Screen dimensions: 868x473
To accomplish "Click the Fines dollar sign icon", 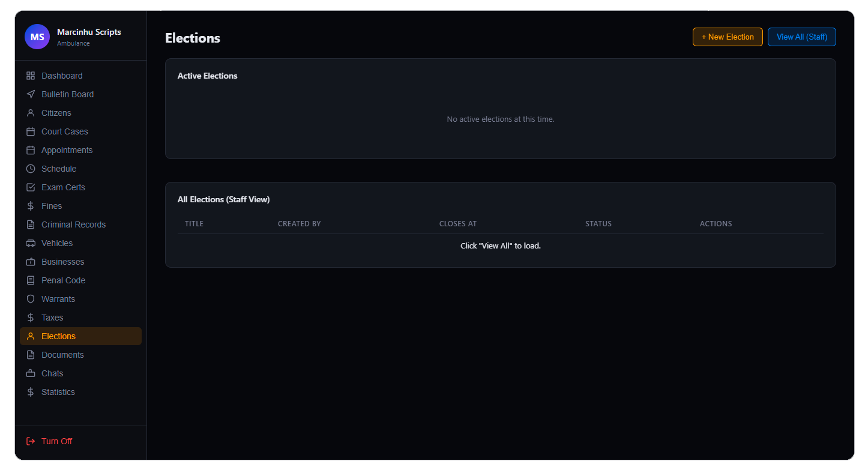I will point(31,206).
